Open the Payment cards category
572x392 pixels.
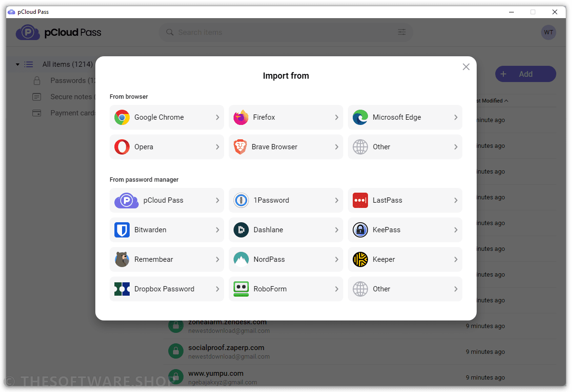tap(73, 113)
